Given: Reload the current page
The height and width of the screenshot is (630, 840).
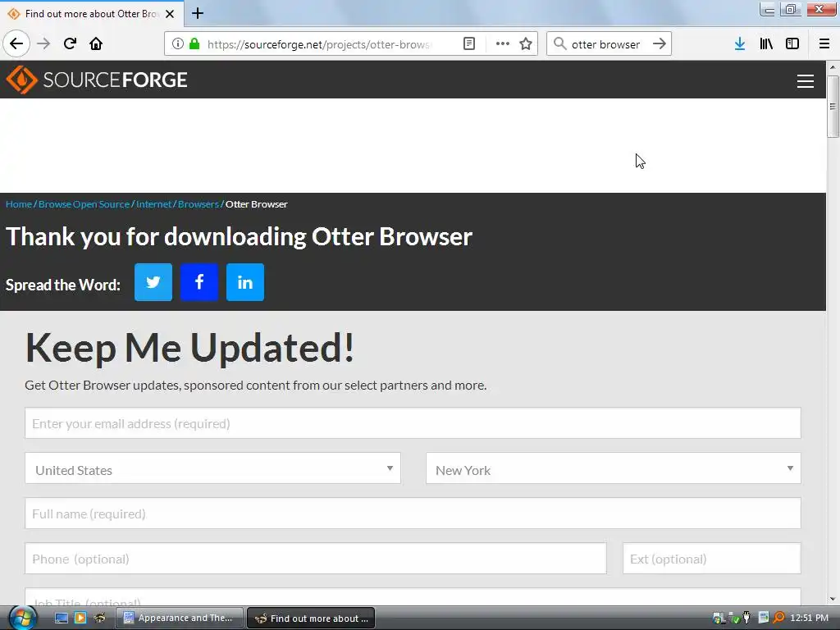Looking at the screenshot, I should coord(70,43).
